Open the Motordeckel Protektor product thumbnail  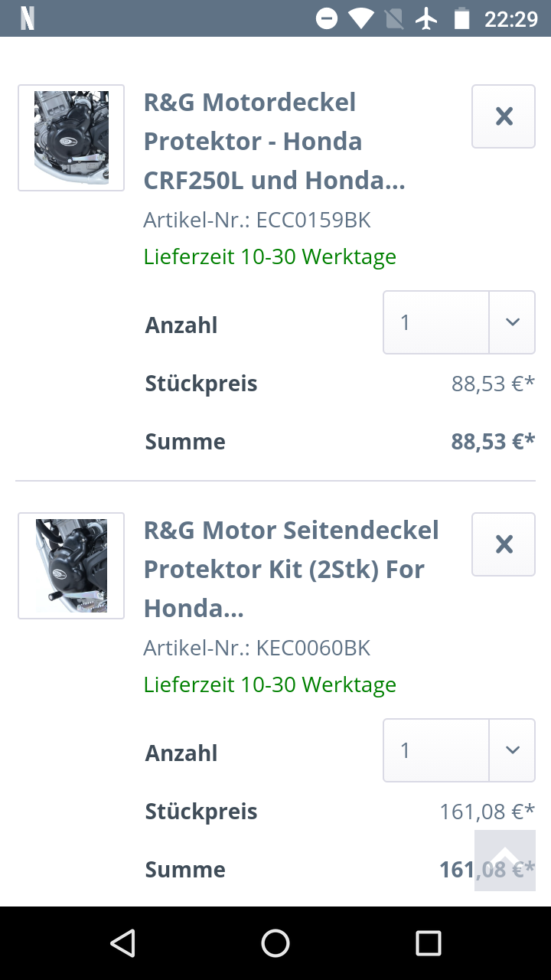tap(71, 138)
